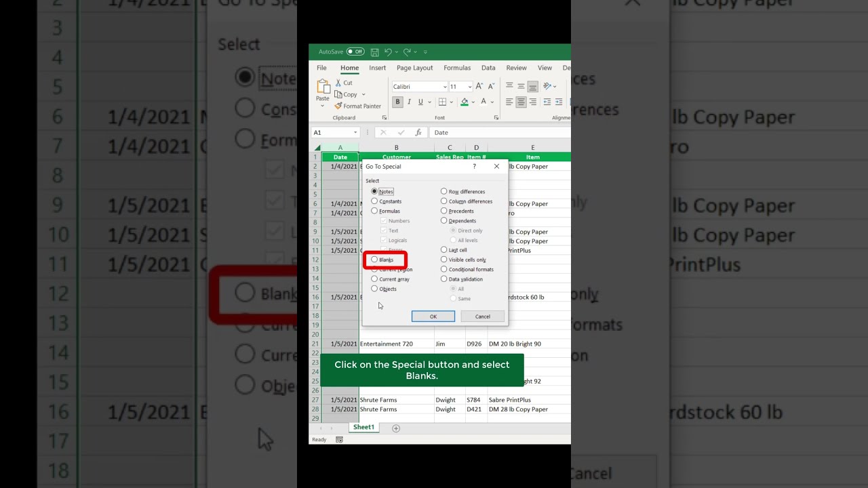
Task: Apply cell borders from the ribbon
Action: (442, 102)
